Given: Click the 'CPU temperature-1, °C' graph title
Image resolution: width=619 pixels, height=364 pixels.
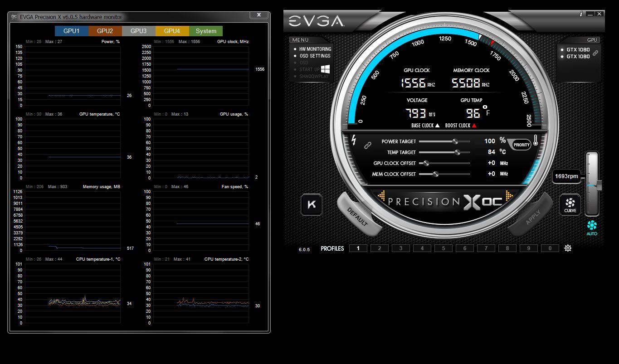Looking at the screenshot, I should [98, 259].
